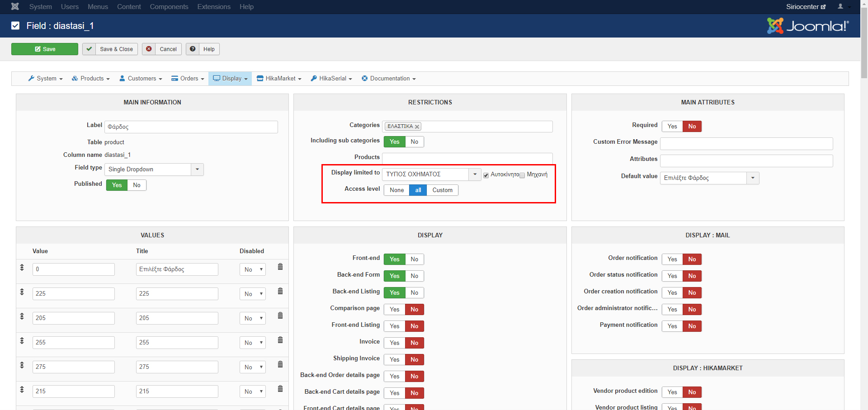
Task: Enable Vendor product edition with Yes
Action: [672, 392]
